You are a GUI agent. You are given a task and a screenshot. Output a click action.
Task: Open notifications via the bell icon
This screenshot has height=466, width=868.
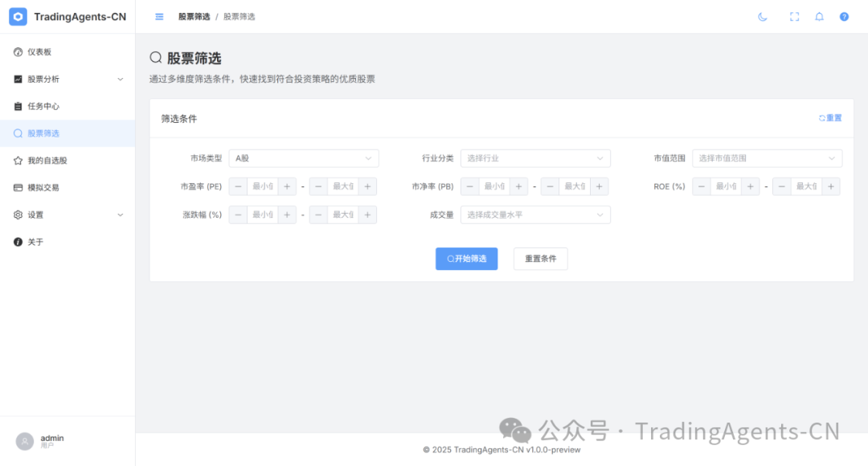point(819,17)
